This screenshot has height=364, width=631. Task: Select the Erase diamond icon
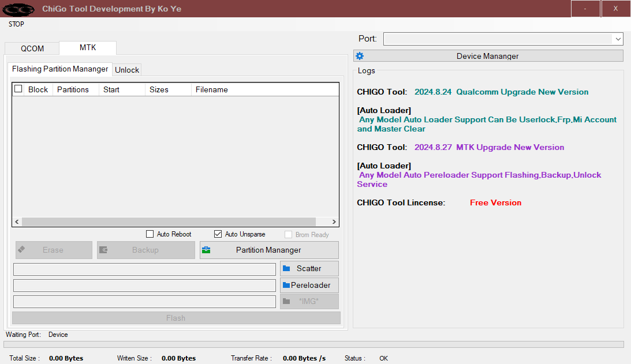(21, 249)
